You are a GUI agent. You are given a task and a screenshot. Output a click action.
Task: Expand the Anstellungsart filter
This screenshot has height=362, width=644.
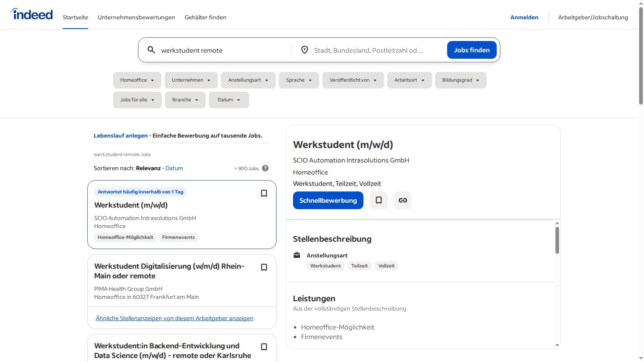[x=248, y=80]
